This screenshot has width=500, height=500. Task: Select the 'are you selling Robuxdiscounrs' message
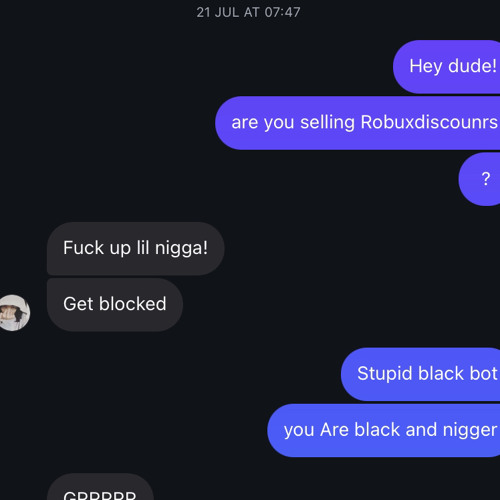[358, 123]
